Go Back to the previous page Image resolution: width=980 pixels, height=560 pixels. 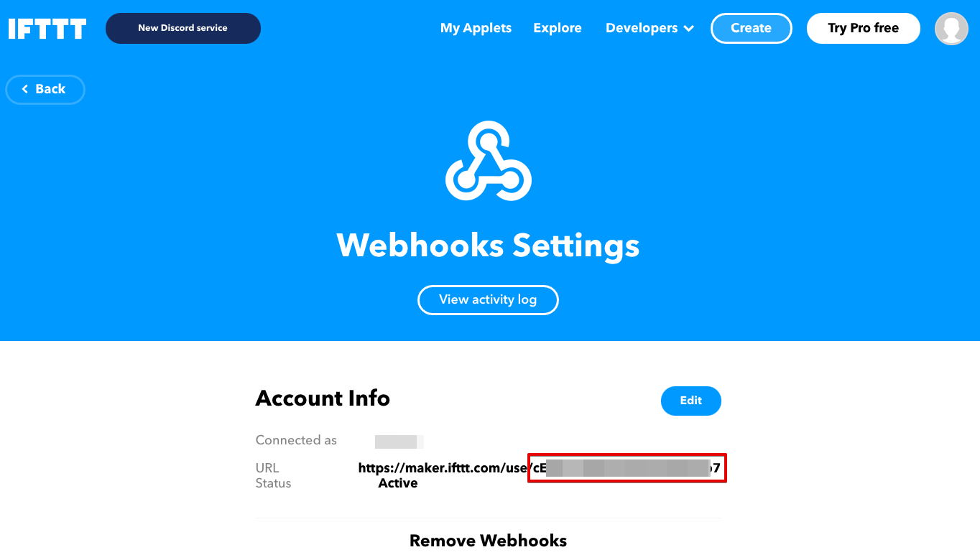pyautogui.click(x=45, y=89)
